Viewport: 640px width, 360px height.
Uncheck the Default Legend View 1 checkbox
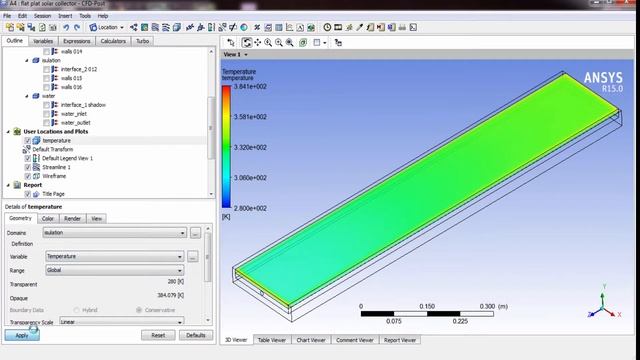click(27, 158)
